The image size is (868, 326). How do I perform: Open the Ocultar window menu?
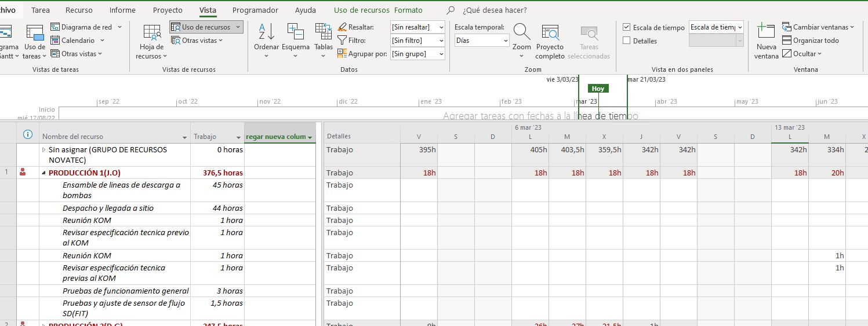[x=802, y=53]
